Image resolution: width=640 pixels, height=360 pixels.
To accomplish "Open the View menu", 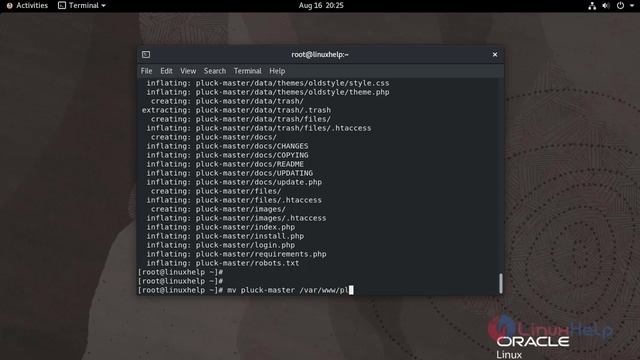I will (x=188, y=71).
